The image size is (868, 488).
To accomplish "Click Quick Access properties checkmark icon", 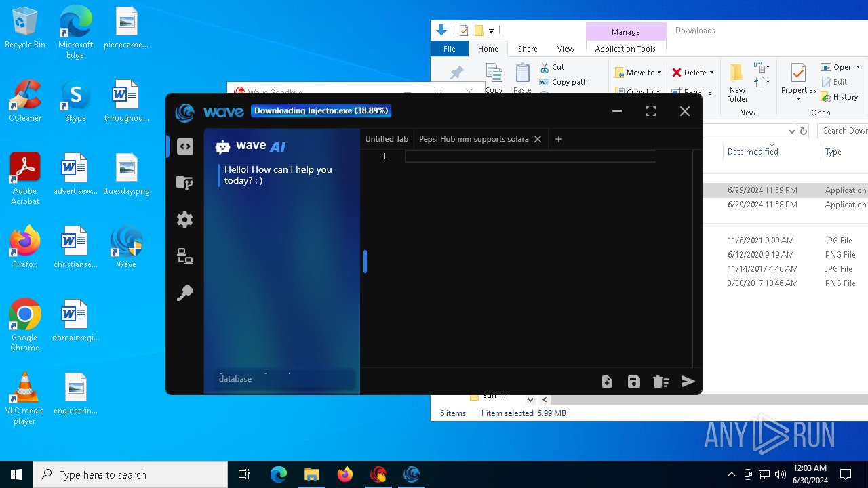I will [464, 30].
